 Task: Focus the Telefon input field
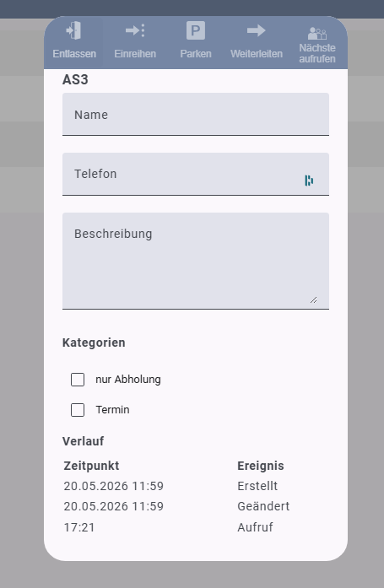pyautogui.click(x=196, y=174)
